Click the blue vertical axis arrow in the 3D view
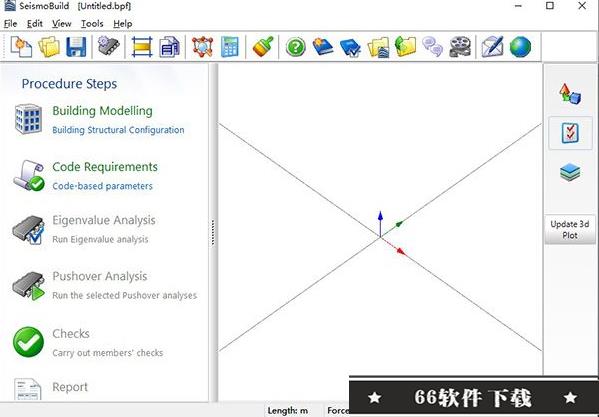The image size is (599, 417). click(x=380, y=223)
